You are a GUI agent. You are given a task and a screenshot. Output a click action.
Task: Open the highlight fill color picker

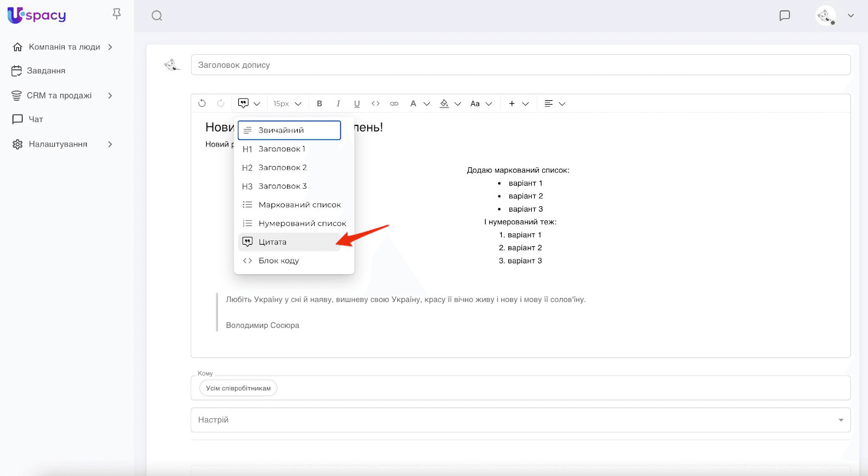[x=450, y=104]
